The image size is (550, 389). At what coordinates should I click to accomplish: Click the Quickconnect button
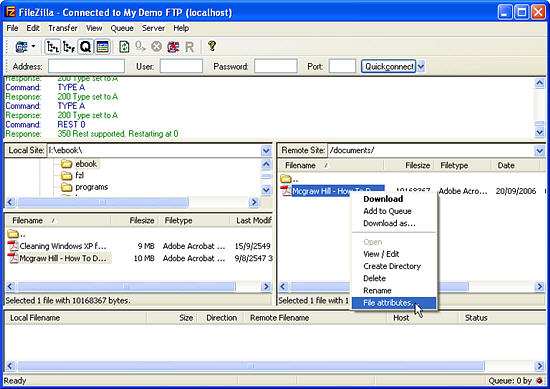tap(389, 66)
